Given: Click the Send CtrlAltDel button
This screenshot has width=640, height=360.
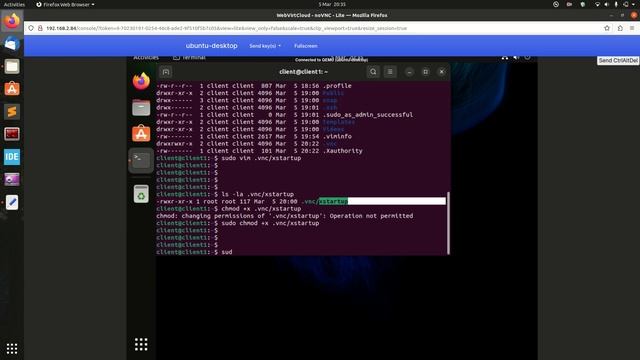Looking at the screenshot, I should pos(618,60).
